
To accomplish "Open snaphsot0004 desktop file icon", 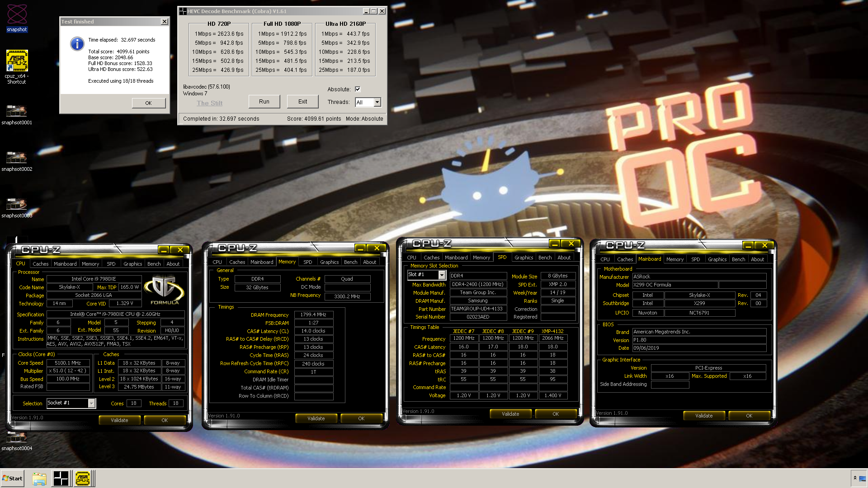I will (x=17, y=440).
